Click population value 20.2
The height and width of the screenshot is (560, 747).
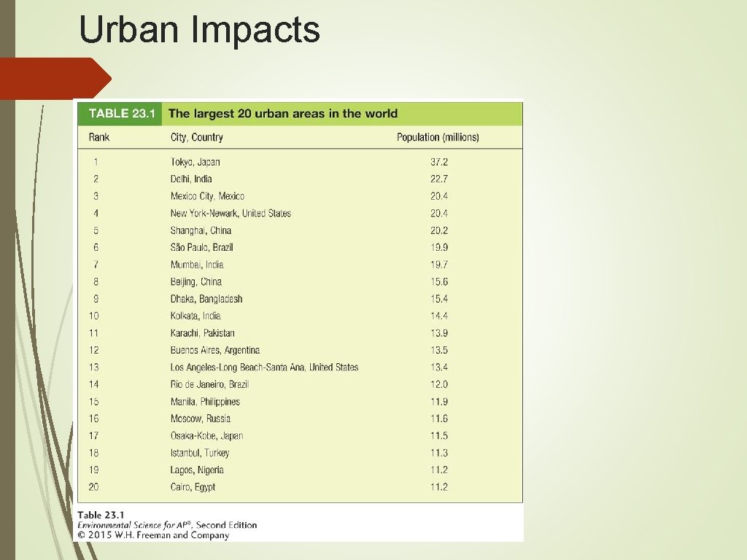pos(438,230)
